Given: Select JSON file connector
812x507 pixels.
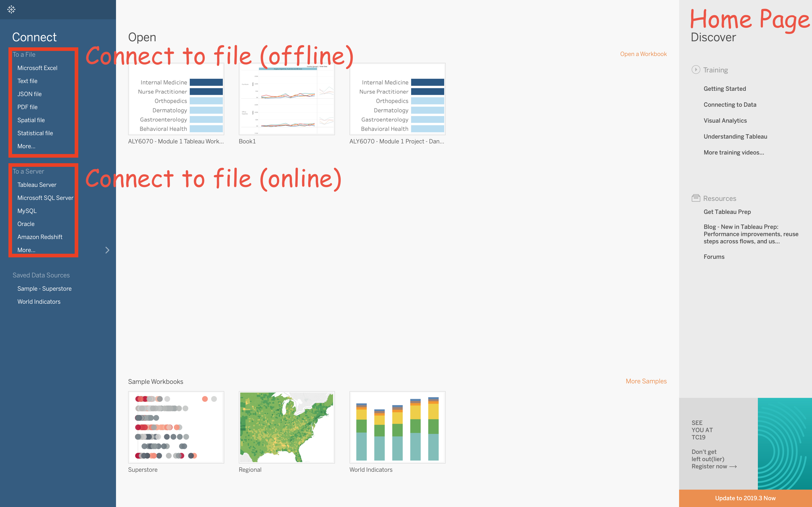Looking at the screenshot, I should 29,94.
